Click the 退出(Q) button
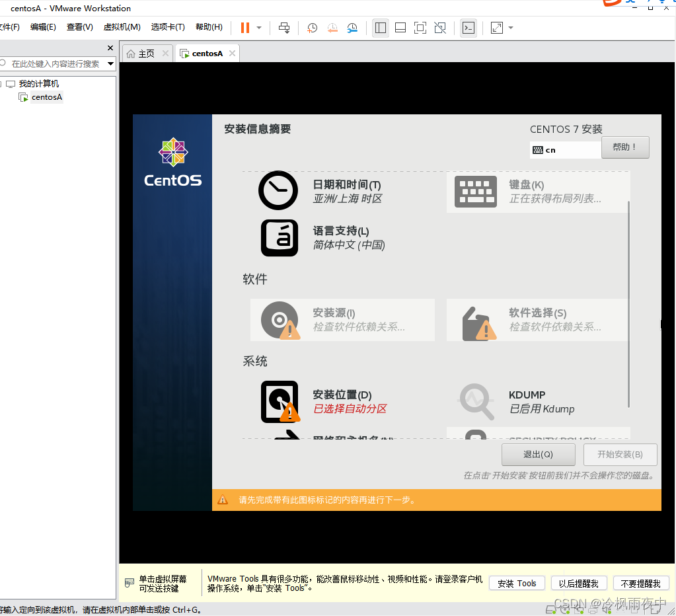 538,454
